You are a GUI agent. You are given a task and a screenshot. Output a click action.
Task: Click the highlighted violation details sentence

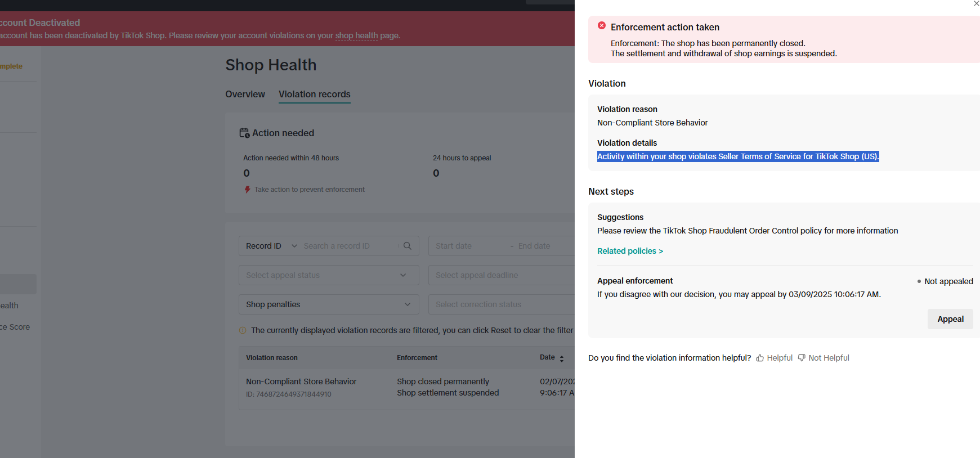click(738, 156)
